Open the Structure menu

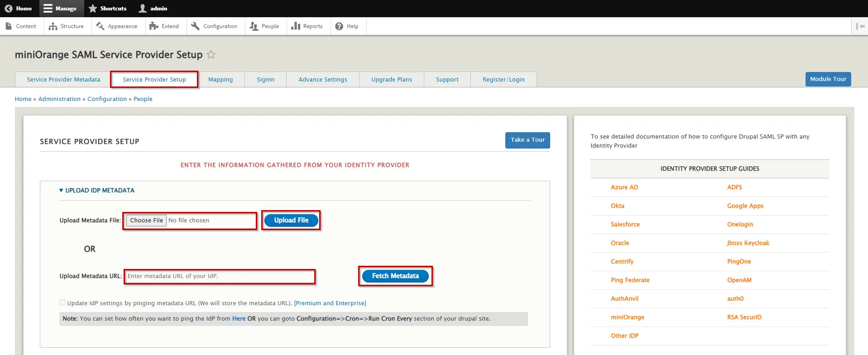67,26
